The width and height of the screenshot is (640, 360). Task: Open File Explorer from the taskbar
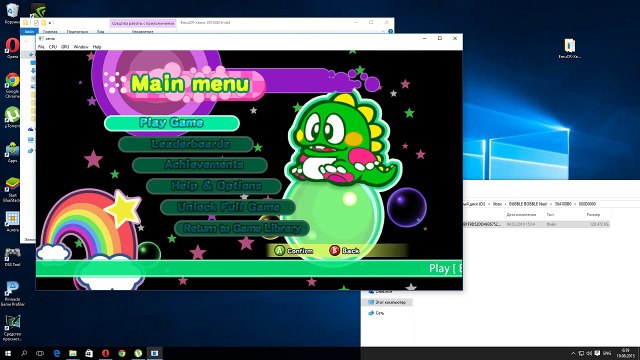click(73, 353)
